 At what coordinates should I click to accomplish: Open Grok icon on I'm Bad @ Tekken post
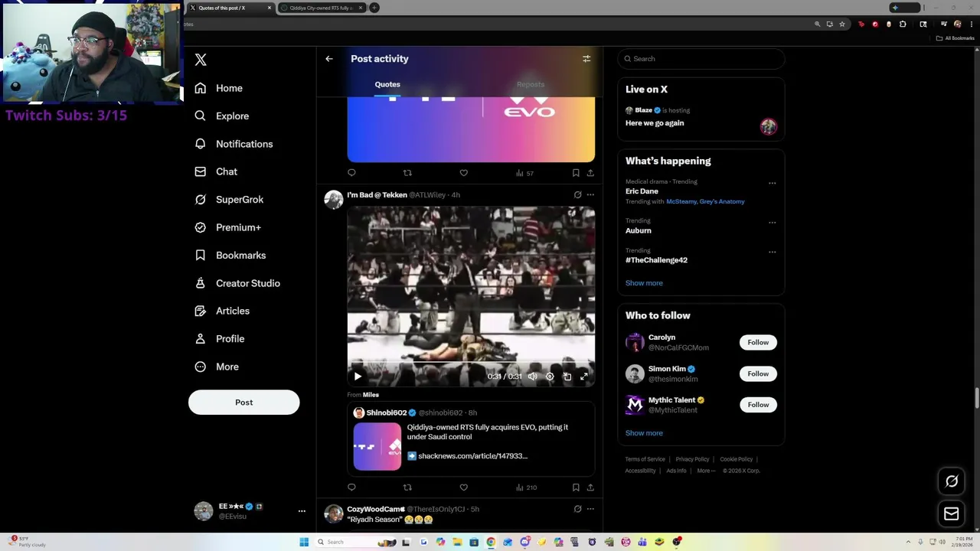(577, 195)
